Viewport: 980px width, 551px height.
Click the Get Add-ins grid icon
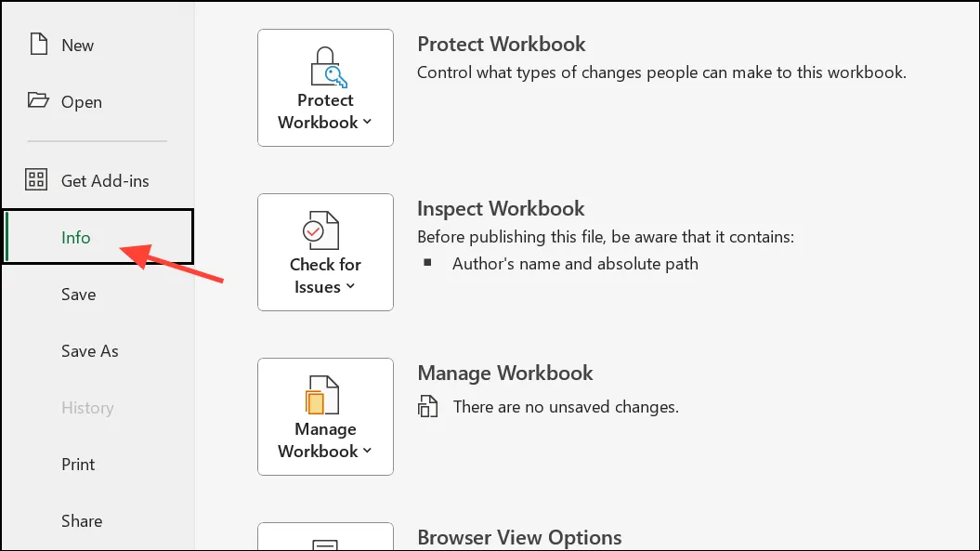click(35, 179)
